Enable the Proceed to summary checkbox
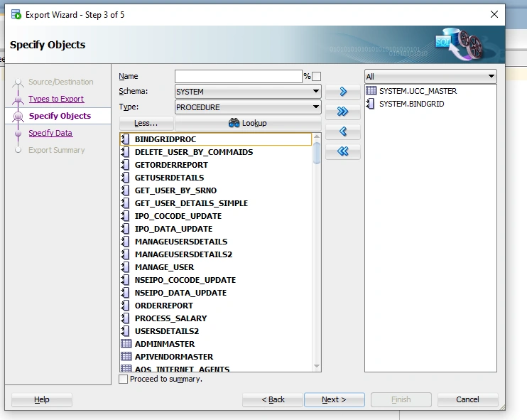 click(124, 379)
